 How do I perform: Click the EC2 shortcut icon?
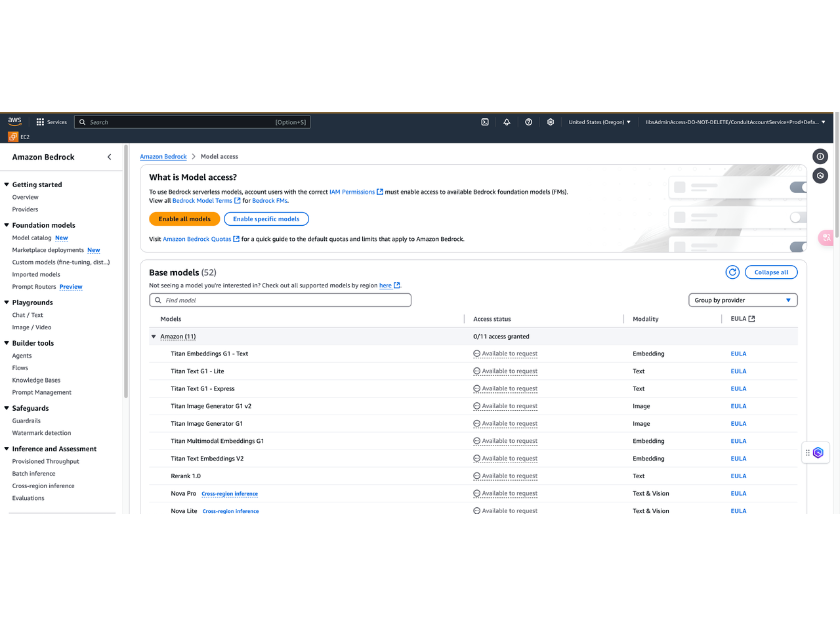13,137
